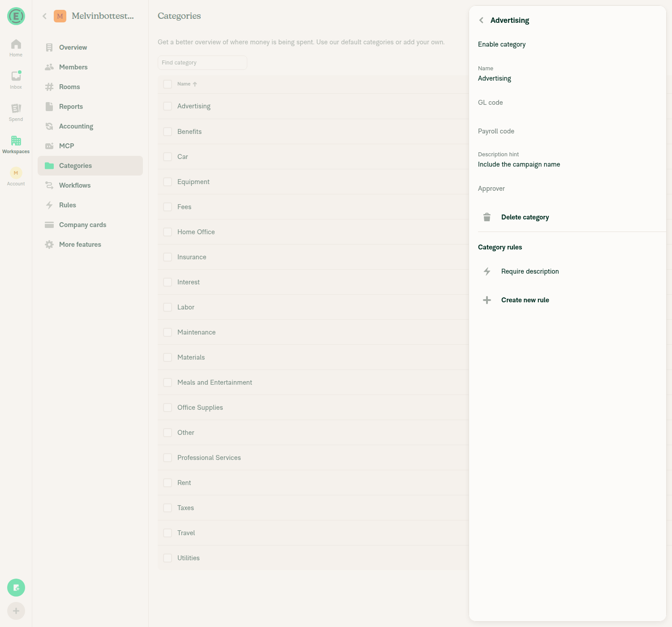The height and width of the screenshot is (627, 672).
Task: Open the Meals and Entertainment row
Action: coord(313,382)
